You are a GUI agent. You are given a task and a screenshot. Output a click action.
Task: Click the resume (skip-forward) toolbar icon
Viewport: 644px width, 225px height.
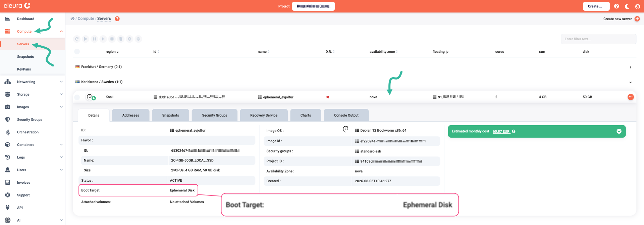click(x=103, y=39)
